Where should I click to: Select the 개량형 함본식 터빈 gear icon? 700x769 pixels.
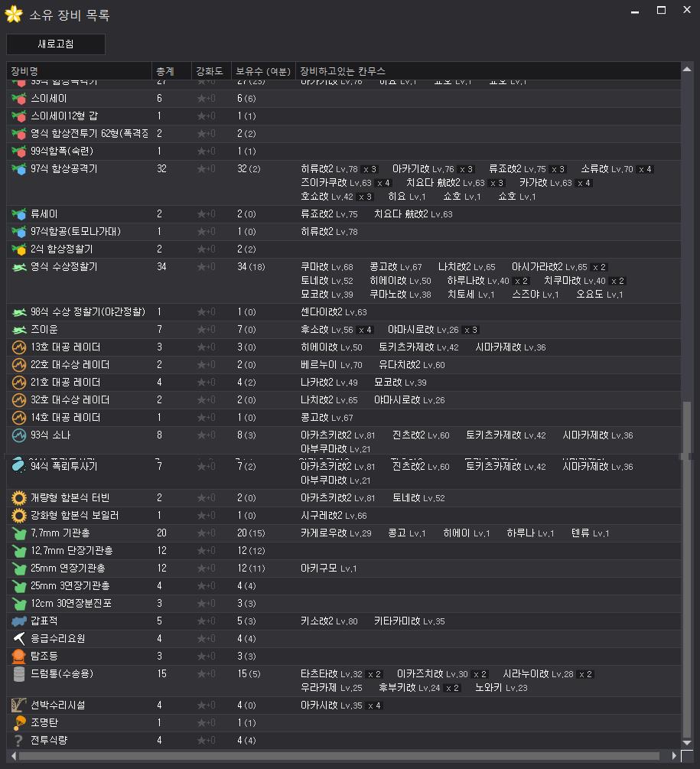[19, 498]
